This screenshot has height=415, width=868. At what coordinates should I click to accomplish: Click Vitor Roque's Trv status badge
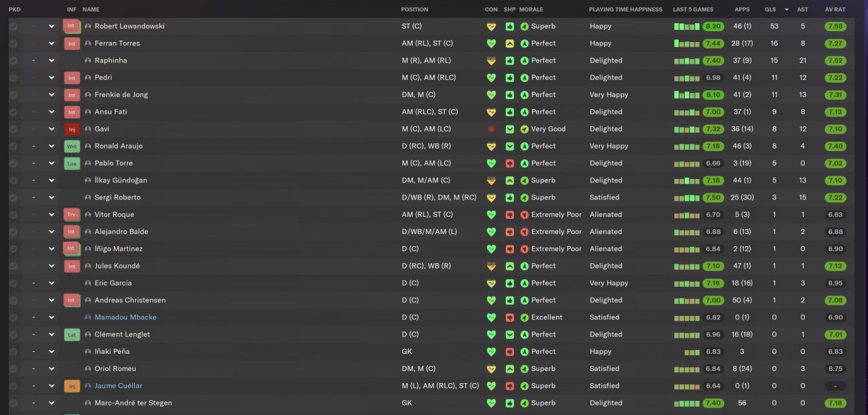(x=72, y=214)
